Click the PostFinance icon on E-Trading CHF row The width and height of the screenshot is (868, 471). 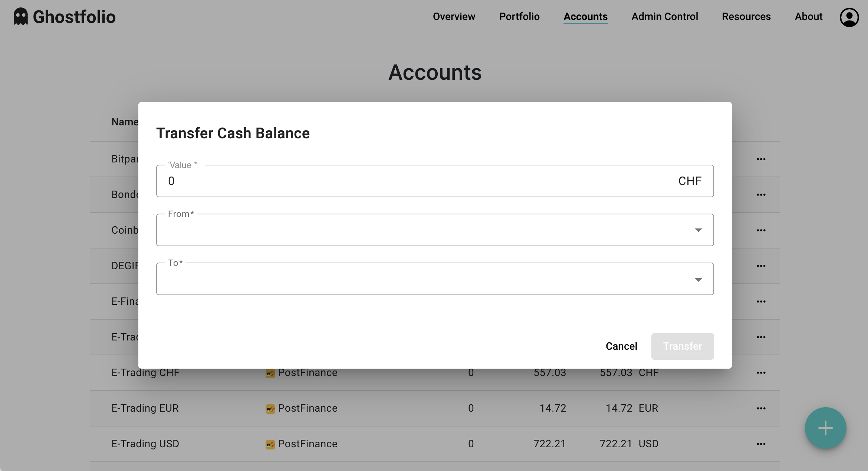[270, 373]
